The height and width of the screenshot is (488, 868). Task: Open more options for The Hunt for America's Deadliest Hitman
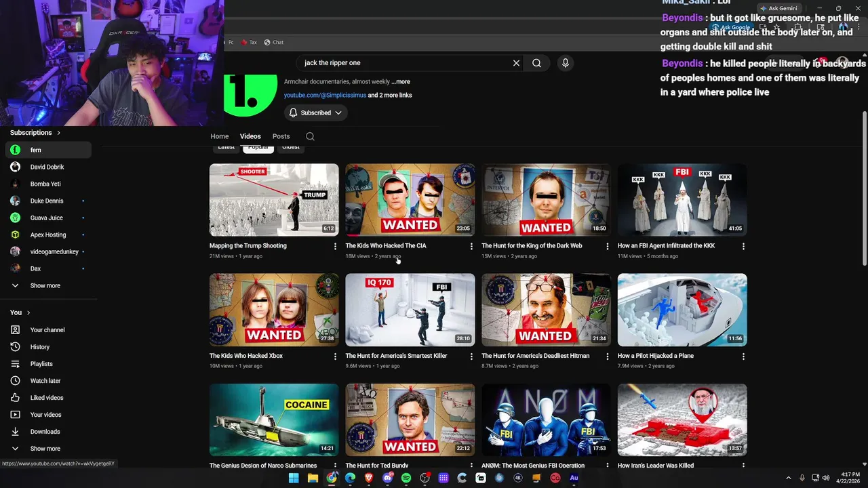tap(607, 357)
